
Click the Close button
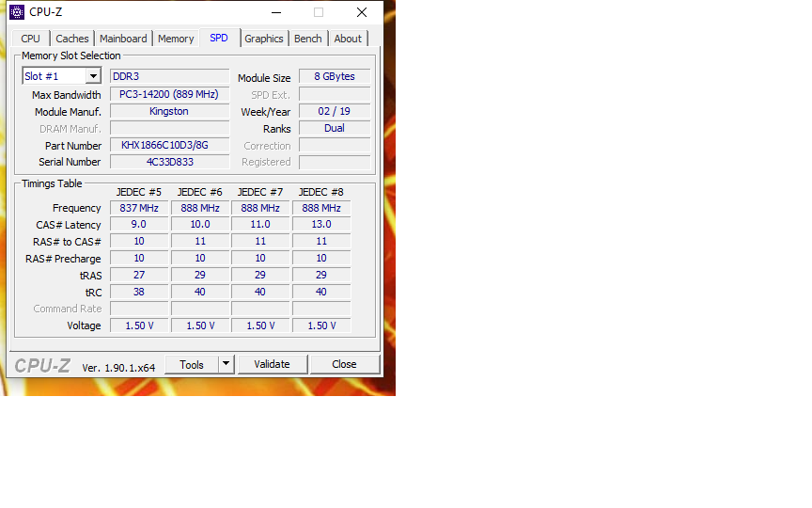pyautogui.click(x=344, y=364)
